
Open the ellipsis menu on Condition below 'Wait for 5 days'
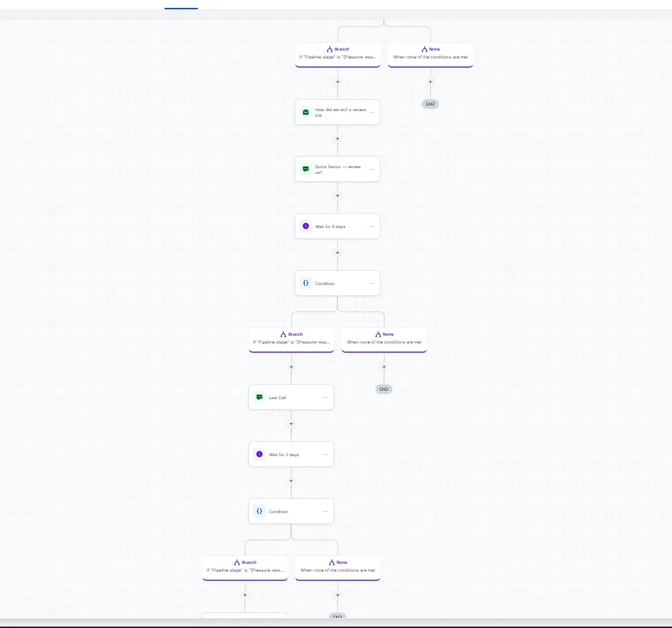coord(371,283)
